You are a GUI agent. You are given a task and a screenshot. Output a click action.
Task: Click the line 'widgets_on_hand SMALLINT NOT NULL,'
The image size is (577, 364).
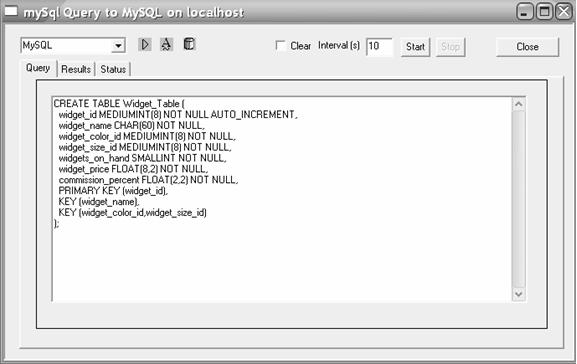[142, 158]
